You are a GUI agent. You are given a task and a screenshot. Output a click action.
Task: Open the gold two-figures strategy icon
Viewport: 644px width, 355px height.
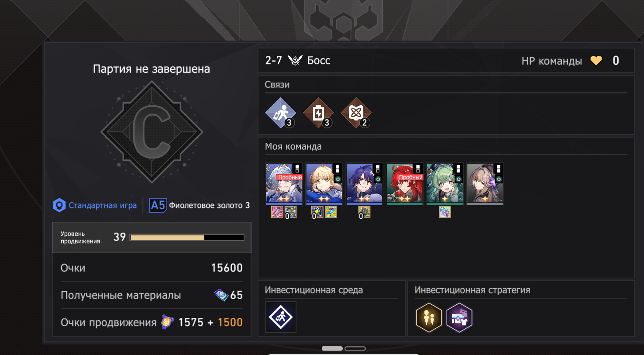[x=429, y=317]
